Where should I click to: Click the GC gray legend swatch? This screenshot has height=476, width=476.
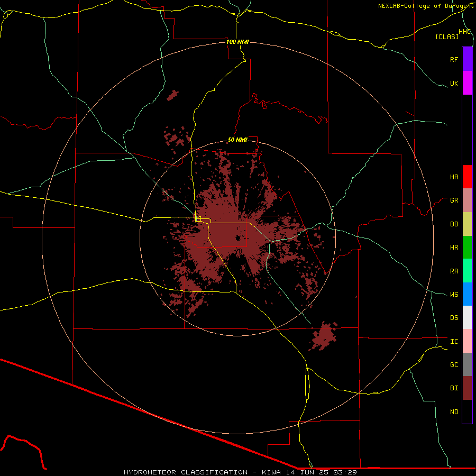[467, 364]
